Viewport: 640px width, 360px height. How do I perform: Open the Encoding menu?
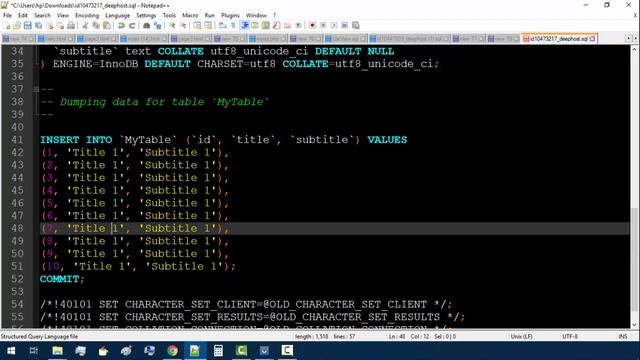pos(87,15)
